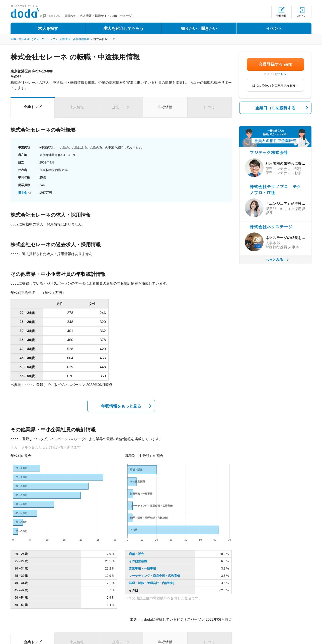Click the ネクステージ employee photo
The height and width of the screenshot is (644, 322).
254,242
